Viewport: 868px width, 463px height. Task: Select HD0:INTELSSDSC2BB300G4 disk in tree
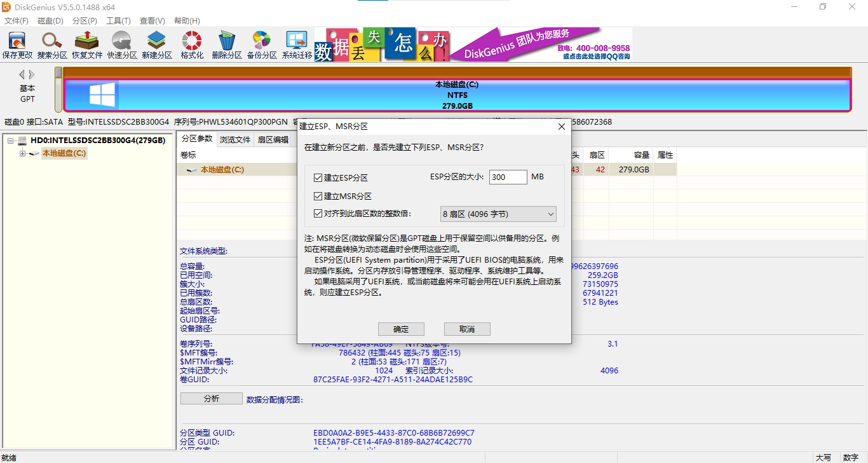98,141
